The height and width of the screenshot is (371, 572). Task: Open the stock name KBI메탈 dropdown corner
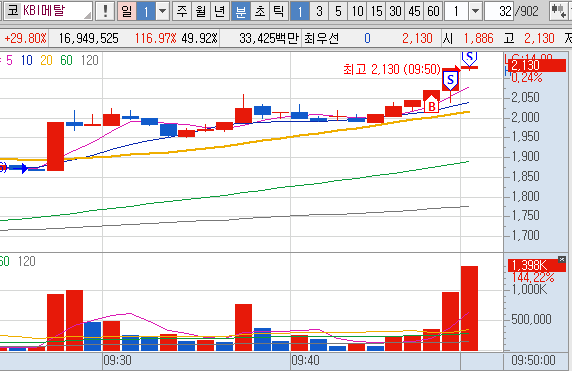(x=88, y=15)
